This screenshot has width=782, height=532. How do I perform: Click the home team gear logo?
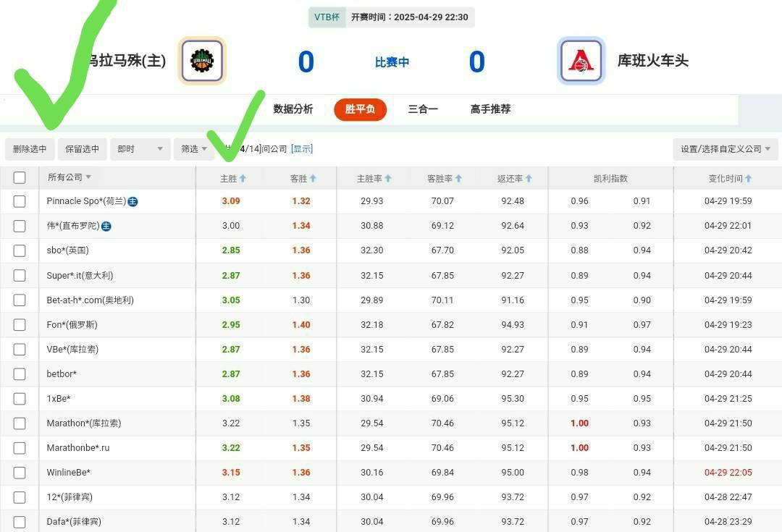click(x=202, y=61)
